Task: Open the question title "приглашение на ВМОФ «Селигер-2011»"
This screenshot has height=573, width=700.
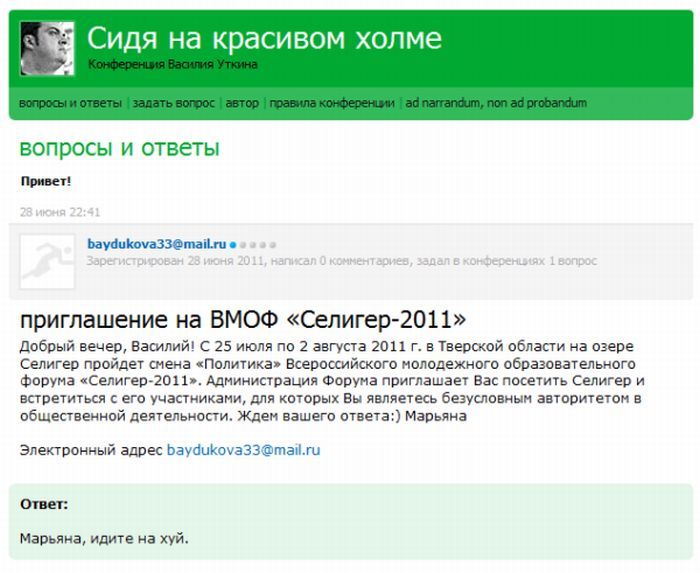Action: tap(243, 319)
